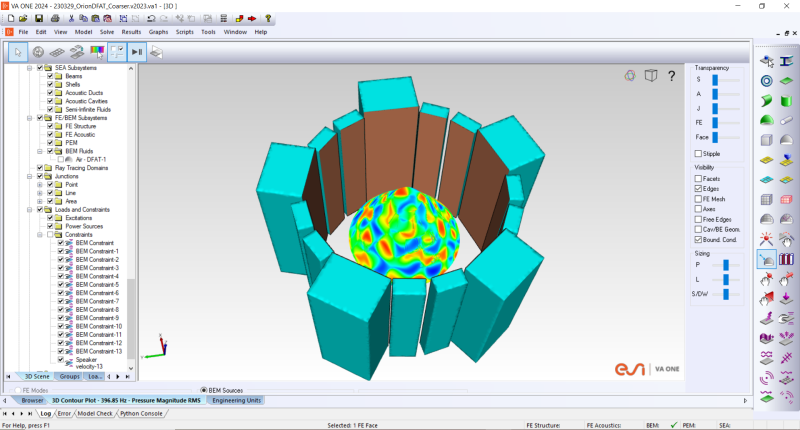Click the play/pause animation button

(137, 51)
